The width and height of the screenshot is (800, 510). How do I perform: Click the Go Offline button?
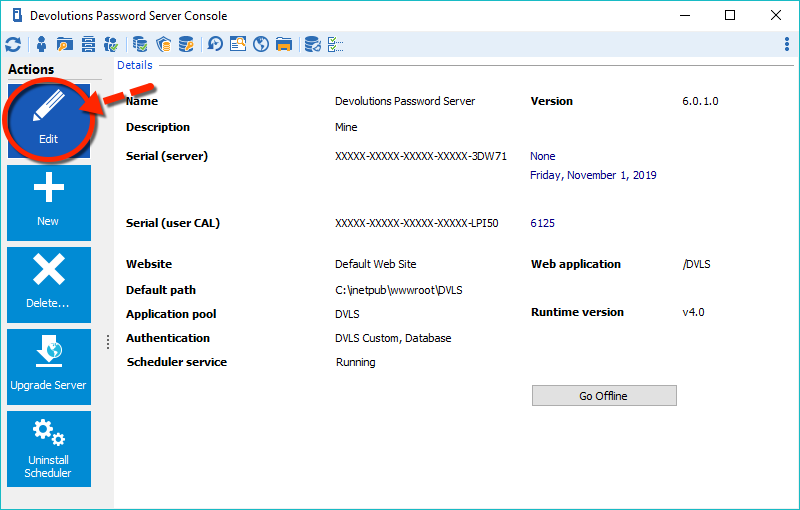pyautogui.click(x=603, y=396)
